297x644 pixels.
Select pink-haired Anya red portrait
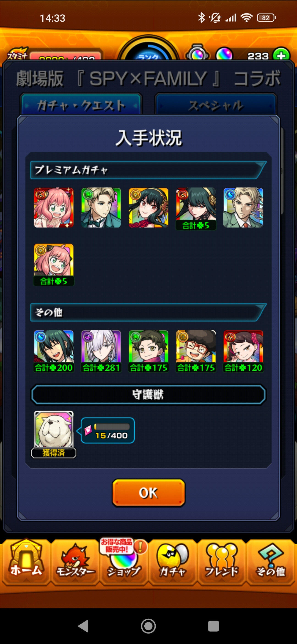tap(54, 208)
